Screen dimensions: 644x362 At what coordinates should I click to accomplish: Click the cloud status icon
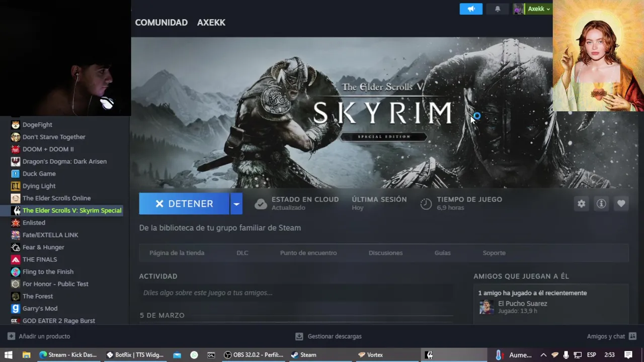click(x=261, y=204)
